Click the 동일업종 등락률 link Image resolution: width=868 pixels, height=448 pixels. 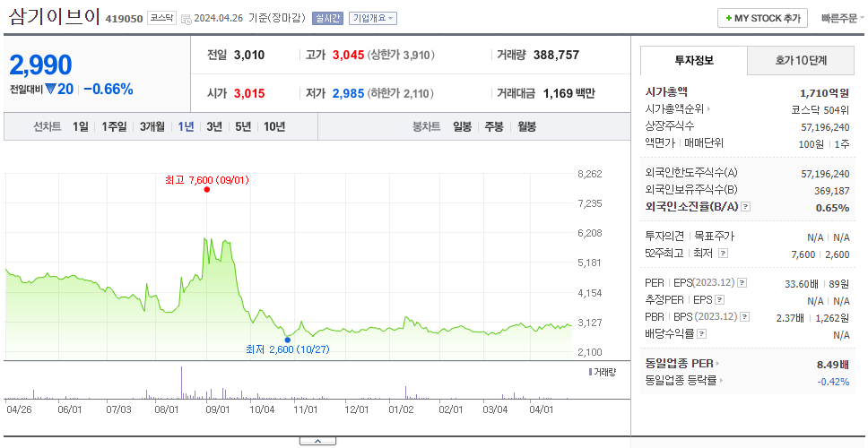(681, 381)
